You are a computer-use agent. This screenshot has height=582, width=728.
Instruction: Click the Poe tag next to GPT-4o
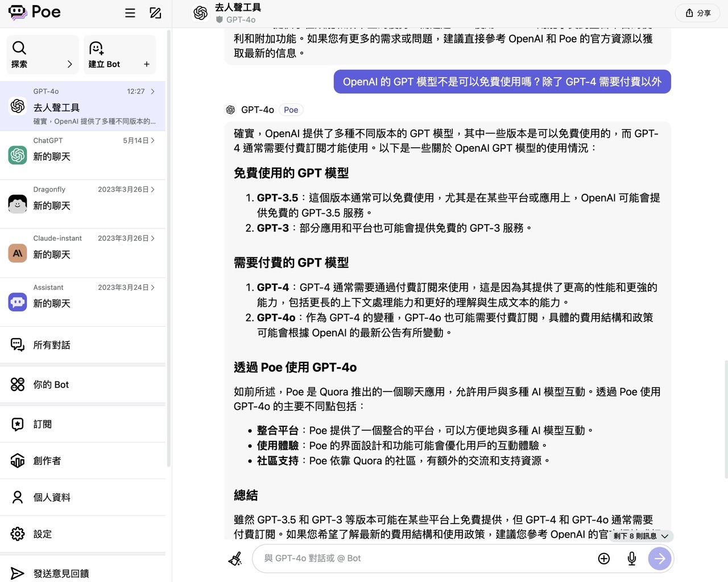pyautogui.click(x=291, y=110)
